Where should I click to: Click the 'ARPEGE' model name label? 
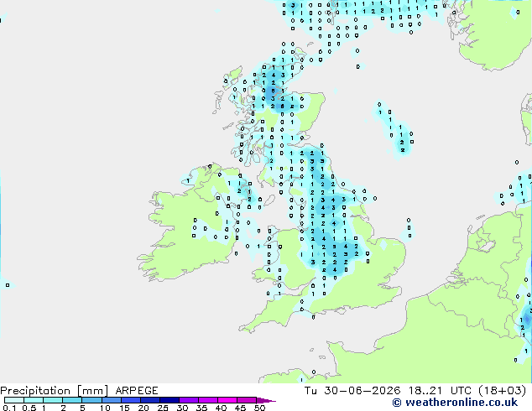coord(137,391)
